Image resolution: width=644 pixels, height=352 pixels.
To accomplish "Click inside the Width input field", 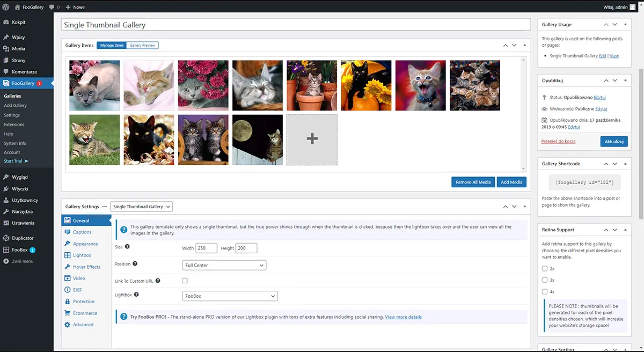I will point(206,248).
